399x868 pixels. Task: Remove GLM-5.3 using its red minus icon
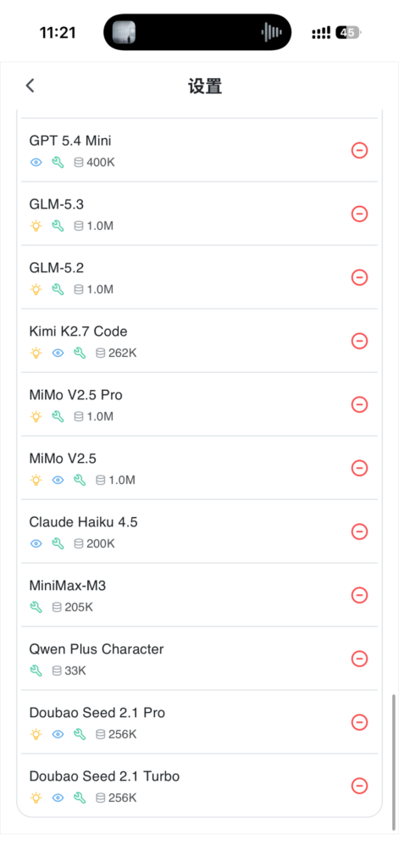[x=360, y=214]
